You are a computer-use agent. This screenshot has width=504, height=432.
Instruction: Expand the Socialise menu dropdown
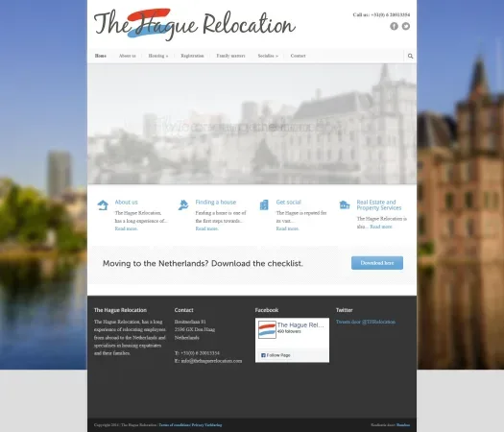point(268,56)
